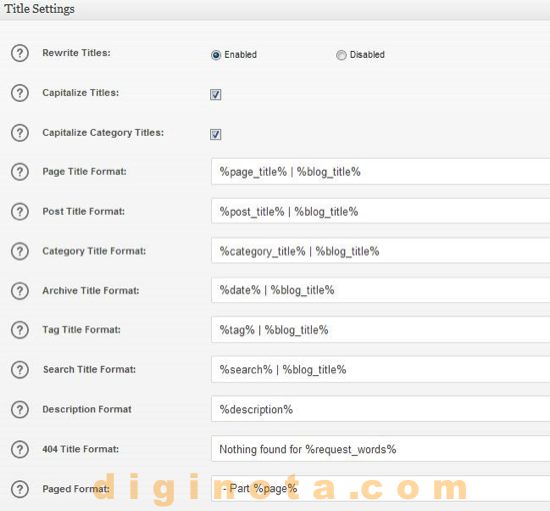
Task: Open help for Rewrite Titles
Action: click(x=20, y=53)
